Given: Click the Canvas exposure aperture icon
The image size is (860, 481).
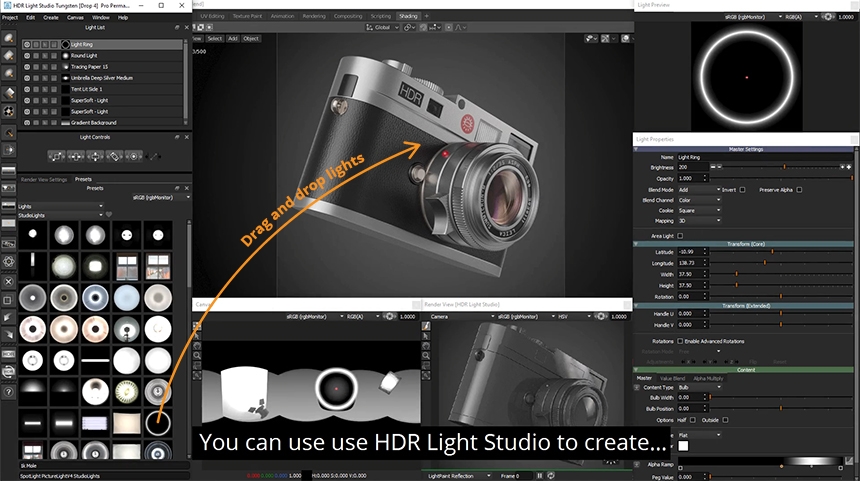Looking at the screenshot, I should pos(389,316).
